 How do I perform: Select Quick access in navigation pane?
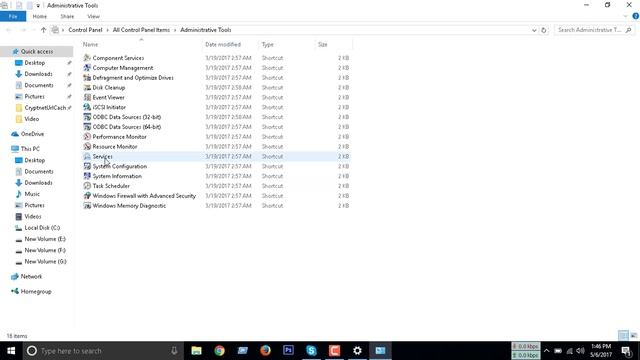(37, 51)
